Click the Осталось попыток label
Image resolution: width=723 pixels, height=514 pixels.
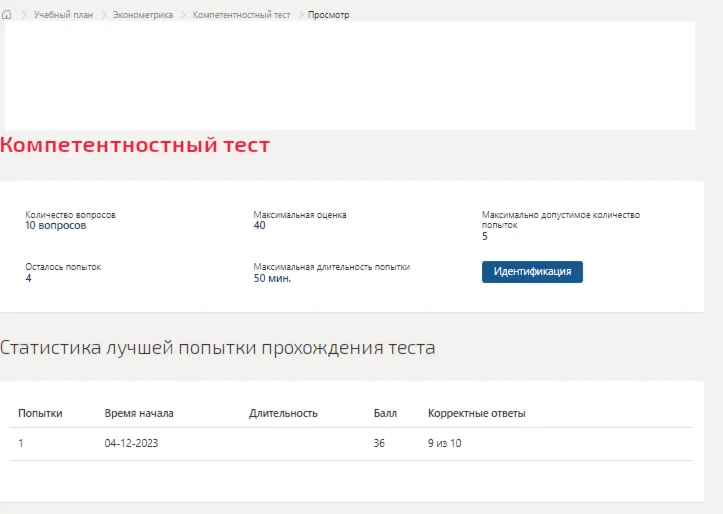(63, 267)
